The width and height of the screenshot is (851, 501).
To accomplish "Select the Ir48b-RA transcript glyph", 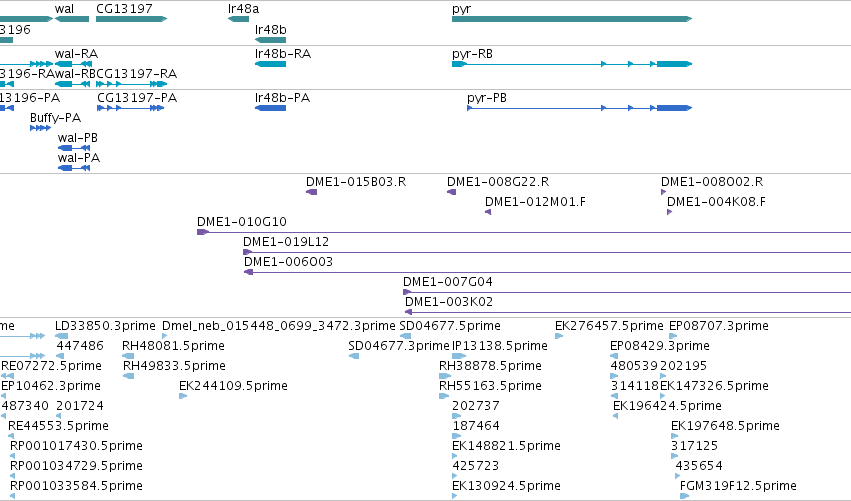I will point(270,64).
